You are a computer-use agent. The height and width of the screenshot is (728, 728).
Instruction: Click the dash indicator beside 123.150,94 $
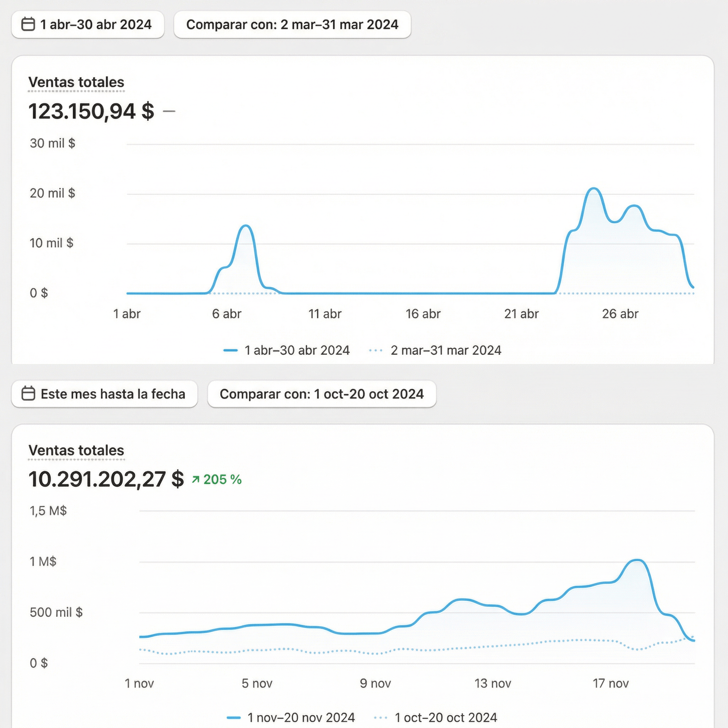[169, 111]
